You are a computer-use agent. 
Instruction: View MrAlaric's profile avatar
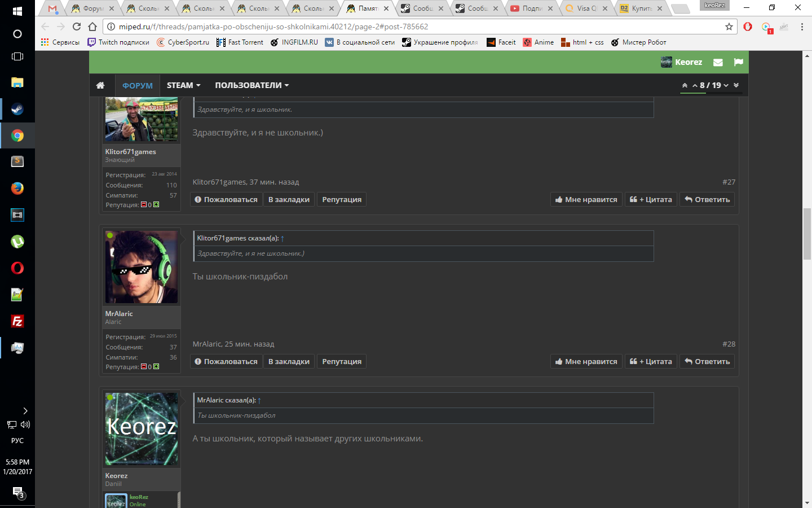[142, 267]
